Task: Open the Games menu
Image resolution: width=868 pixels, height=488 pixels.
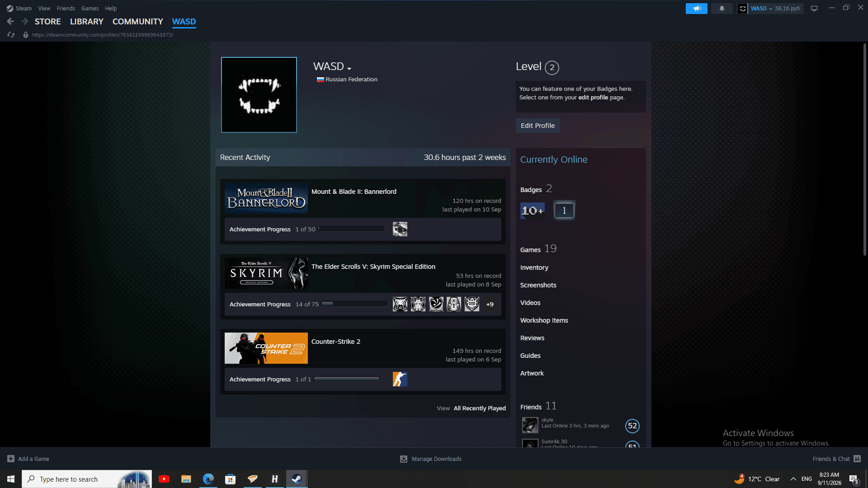Action: 90,9
